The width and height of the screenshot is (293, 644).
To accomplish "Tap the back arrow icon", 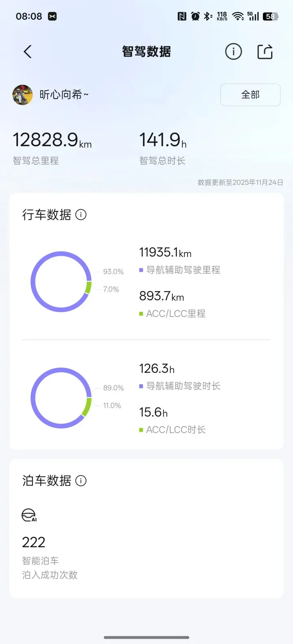I will pyautogui.click(x=28, y=52).
